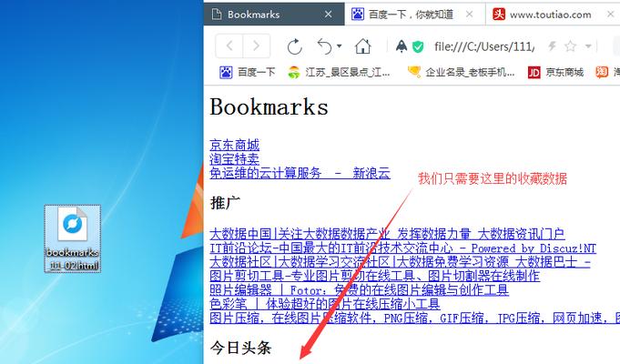The height and width of the screenshot is (364, 620).
Task: Open the 大数据社区 大数据巴士 link
Action: 400,262
